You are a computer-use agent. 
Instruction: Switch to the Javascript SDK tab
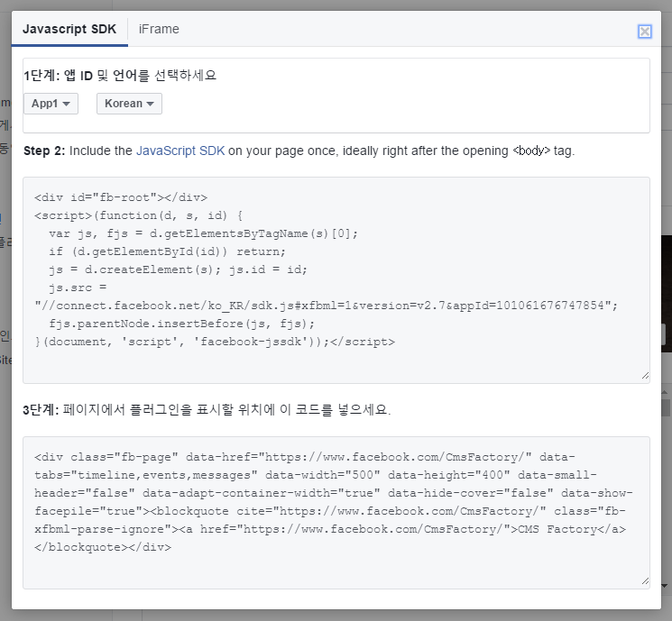pyautogui.click(x=69, y=29)
